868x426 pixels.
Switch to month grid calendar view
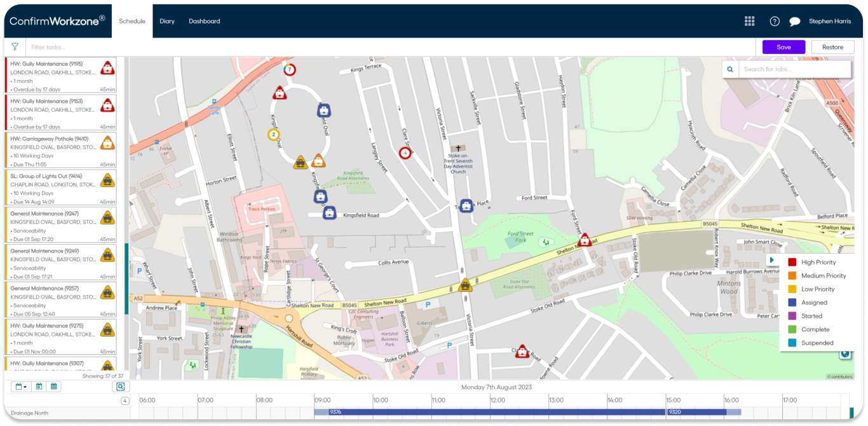point(54,387)
